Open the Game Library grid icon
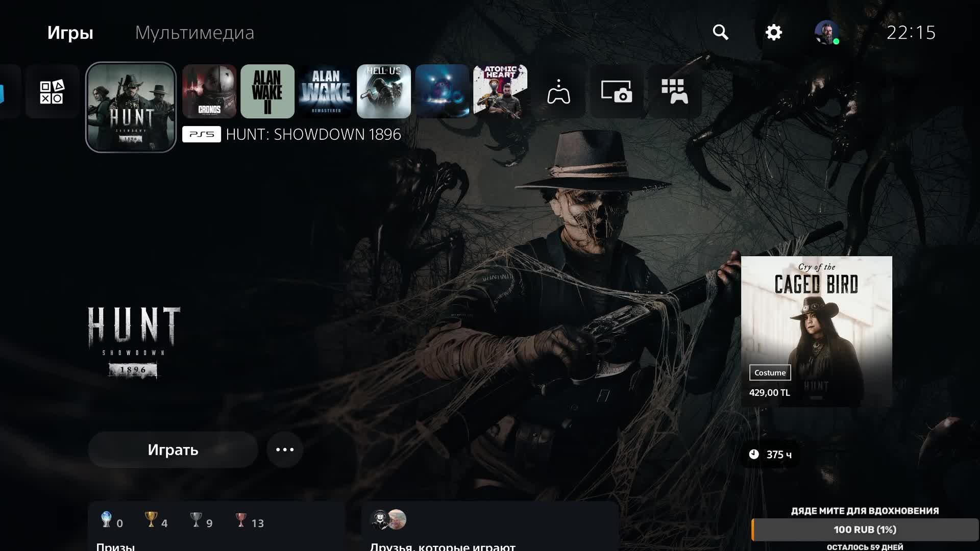Image resolution: width=980 pixels, height=551 pixels. pyautogui.click(x=675, y=92)
